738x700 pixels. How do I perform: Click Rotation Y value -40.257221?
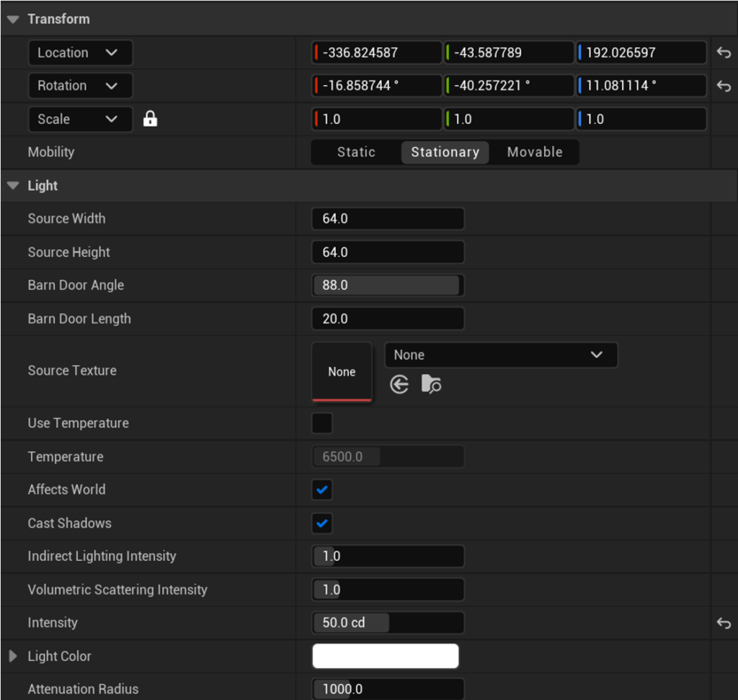(x=509, y=86)
